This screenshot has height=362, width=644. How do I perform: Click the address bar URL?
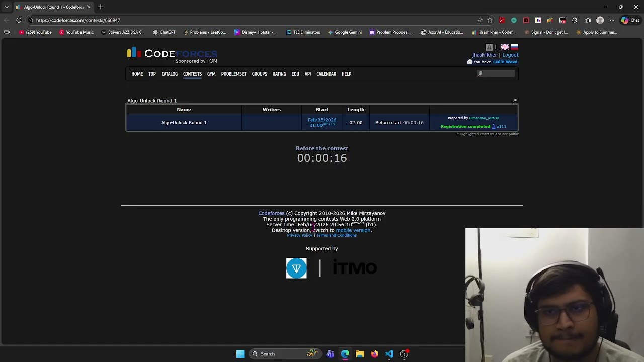click(x=78, y=20)
